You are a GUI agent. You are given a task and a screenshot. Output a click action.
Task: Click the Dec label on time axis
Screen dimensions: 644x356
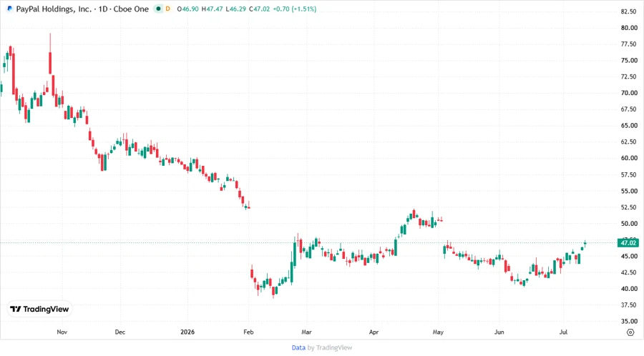[120, 332]
